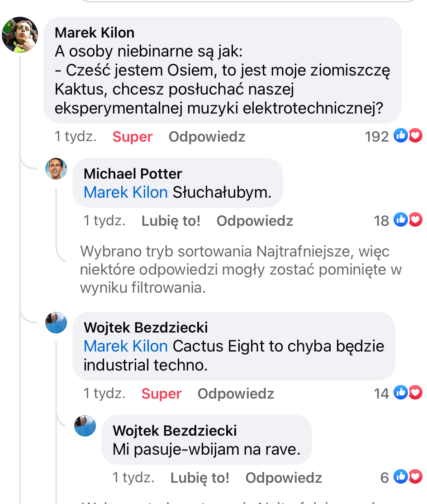Click Odpowiedz under Michael Potter's reply
The width and height of the screenshot is (427, 504).
point(255,221)
